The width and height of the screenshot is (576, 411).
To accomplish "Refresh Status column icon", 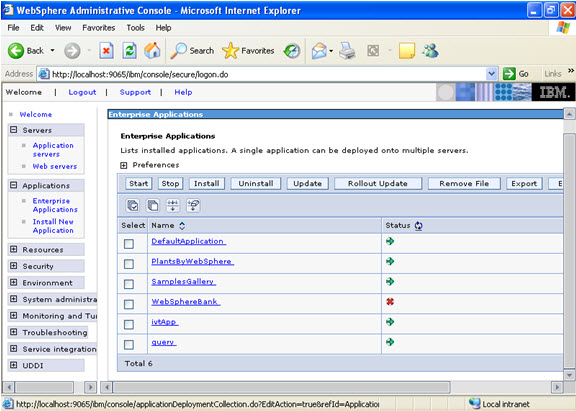I will click(418, 226).
